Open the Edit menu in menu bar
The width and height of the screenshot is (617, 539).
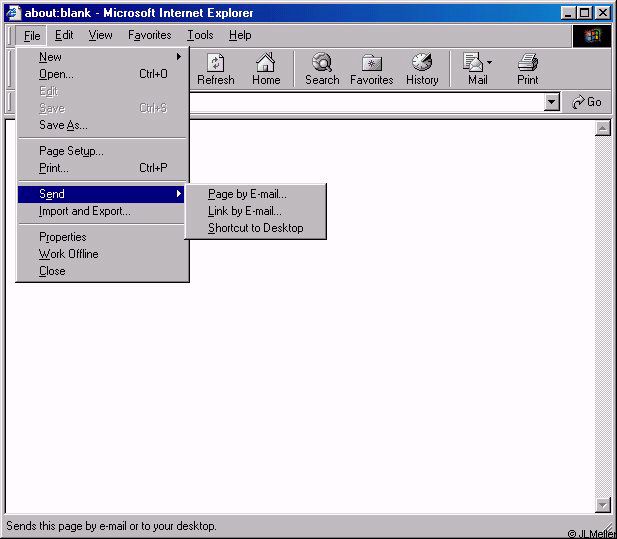(64, 35)
